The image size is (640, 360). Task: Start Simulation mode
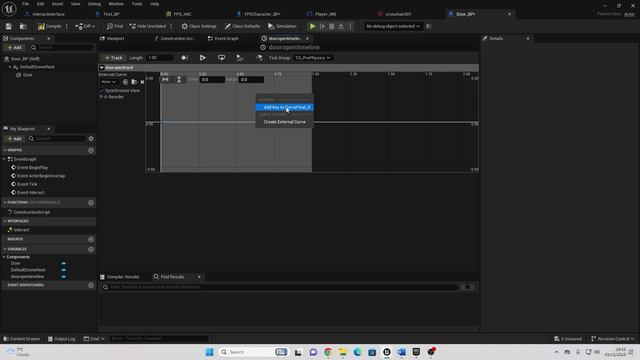pos(282,26)
